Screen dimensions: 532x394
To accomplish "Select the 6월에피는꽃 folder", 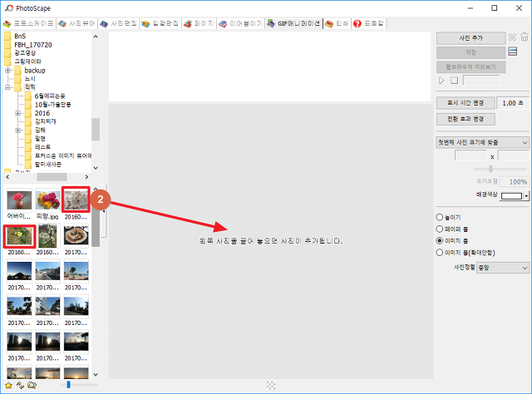I will point(50,96).
